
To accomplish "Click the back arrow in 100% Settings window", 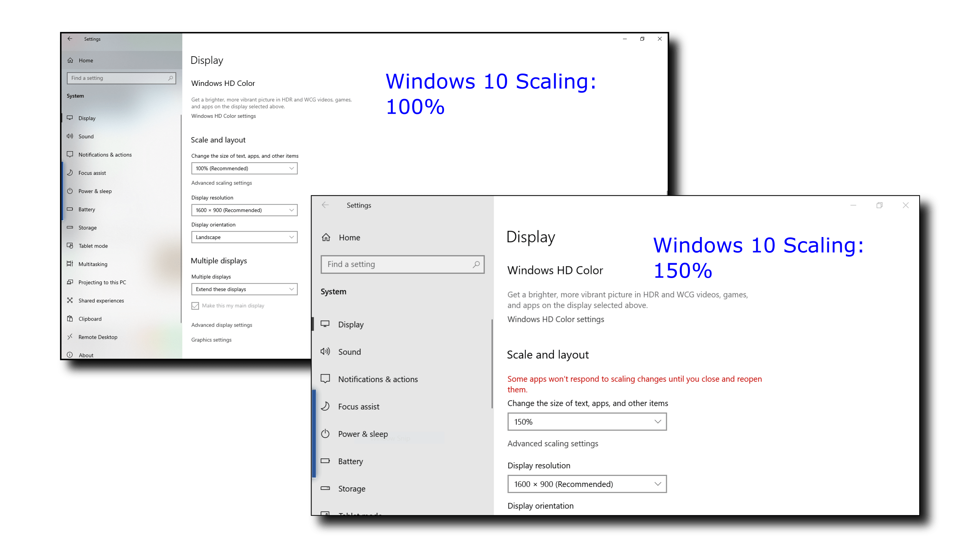I will [x=70, y=39].
